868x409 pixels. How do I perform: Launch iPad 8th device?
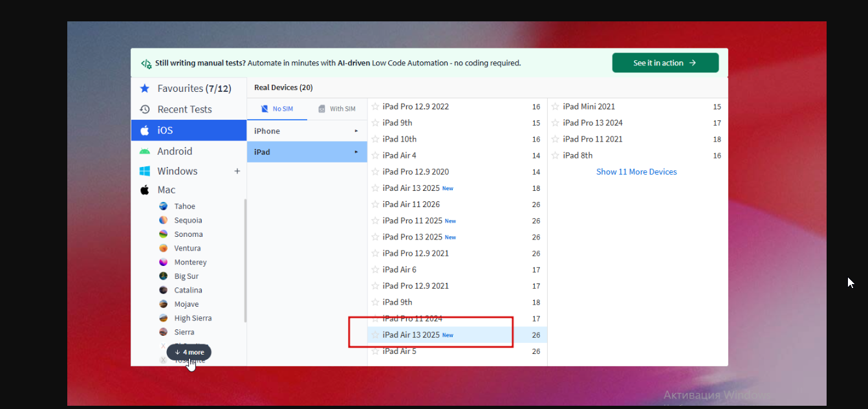point(638,155)
